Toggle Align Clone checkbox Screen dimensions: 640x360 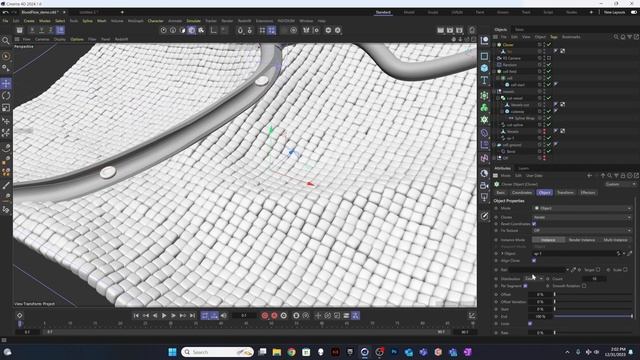pyautogui.click(x=534, y=260)
